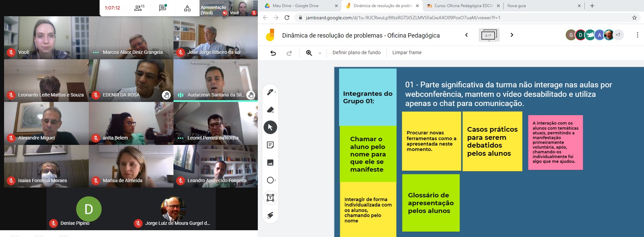This screenshot has width=644, height=237.
Task: Choose the Circle shape tool
Action: coord(270,180)
